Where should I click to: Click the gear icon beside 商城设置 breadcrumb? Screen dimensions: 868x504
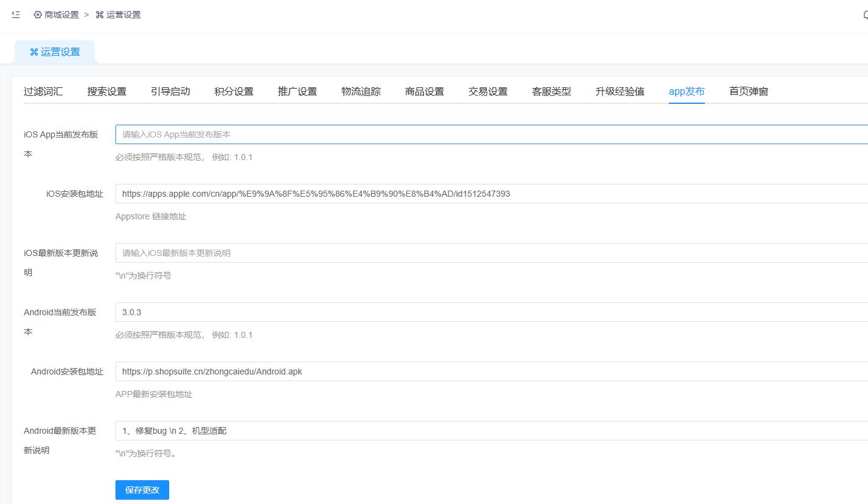point(38,15)
